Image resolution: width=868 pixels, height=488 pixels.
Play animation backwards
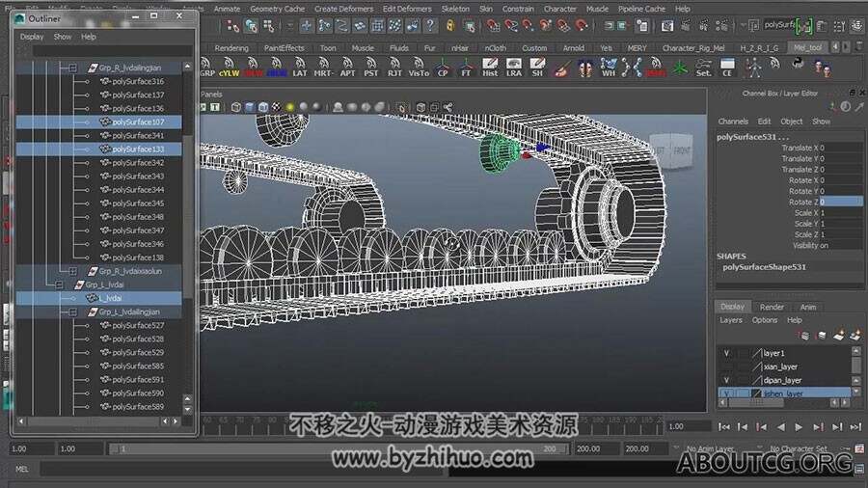click(780, 427)
